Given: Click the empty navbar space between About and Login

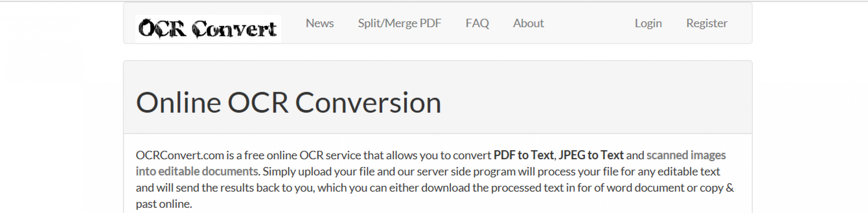Looking at the screenshot, I should [x=589, y=23].
